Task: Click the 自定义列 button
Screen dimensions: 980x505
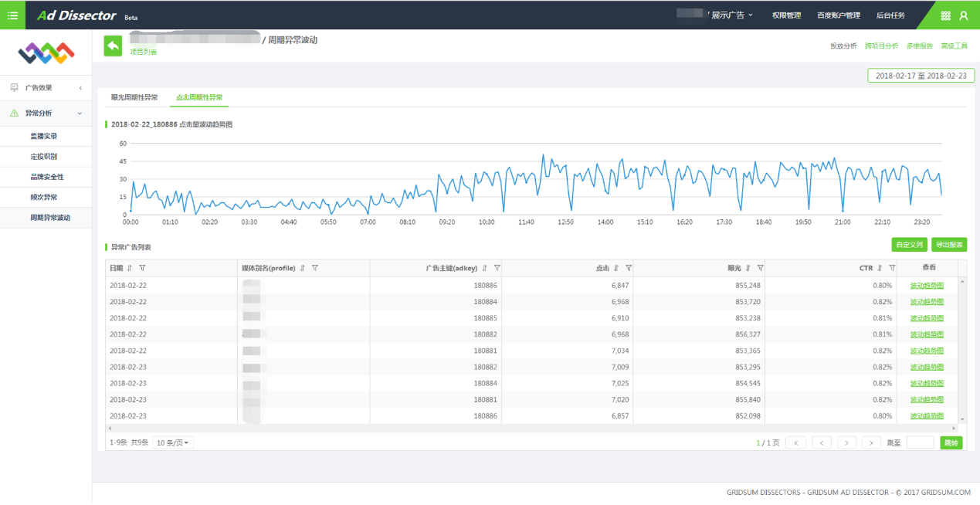Action: [909, 245]
